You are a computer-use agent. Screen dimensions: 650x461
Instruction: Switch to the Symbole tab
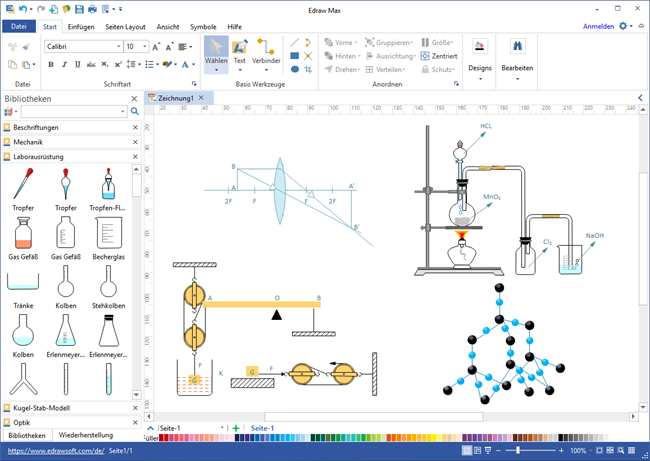(203, 27)
